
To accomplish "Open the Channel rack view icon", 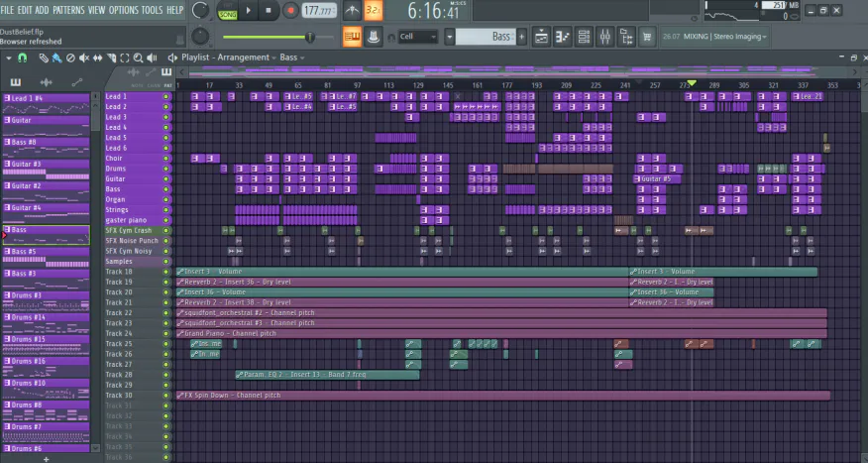I will coord(584,37).
